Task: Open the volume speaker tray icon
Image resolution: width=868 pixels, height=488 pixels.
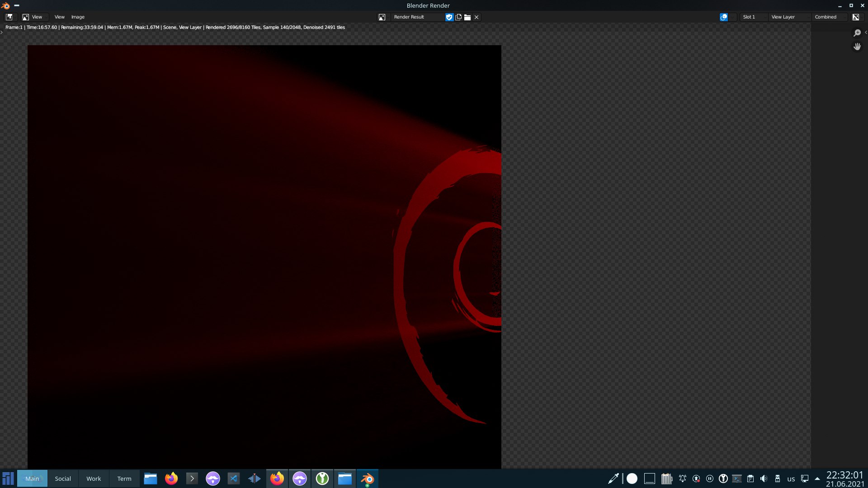Action: click(x=764, y=479)
